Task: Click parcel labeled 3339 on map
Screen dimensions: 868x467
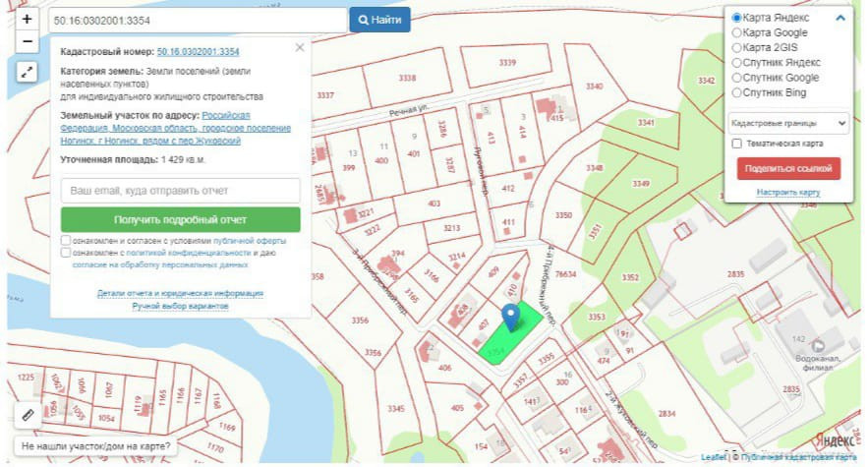Action: 507,63
